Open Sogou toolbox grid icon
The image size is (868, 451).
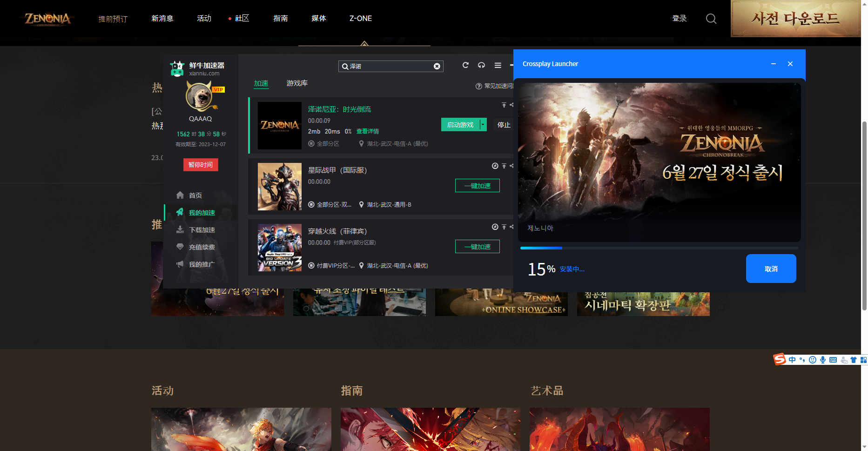pyautogui.click(x=863, y=360)
